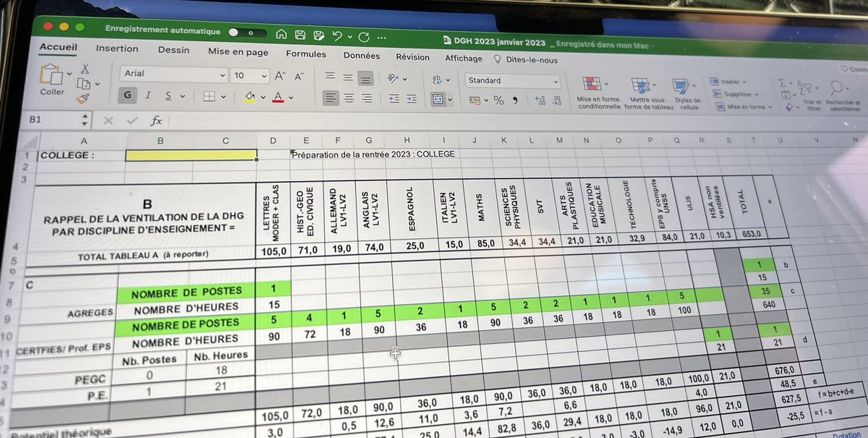Click the undo arrow button
This screenshot has height=438, width=868.
(338, 33)
